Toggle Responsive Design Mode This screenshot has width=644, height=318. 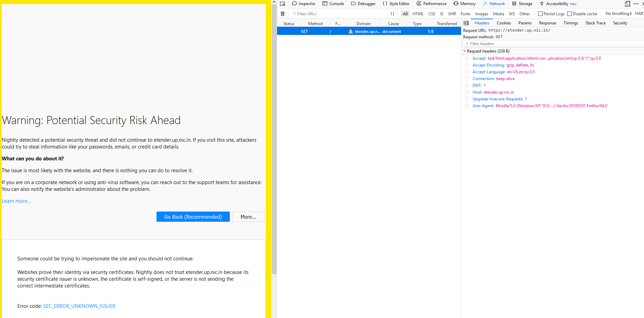point(627,3)
